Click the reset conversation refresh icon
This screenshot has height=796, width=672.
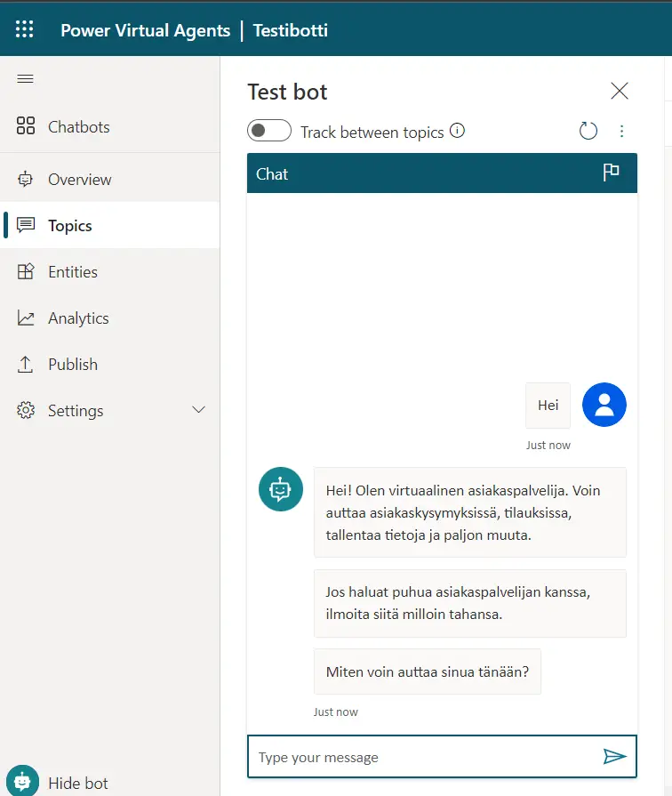pyautogui.click(x=588, y=132)
